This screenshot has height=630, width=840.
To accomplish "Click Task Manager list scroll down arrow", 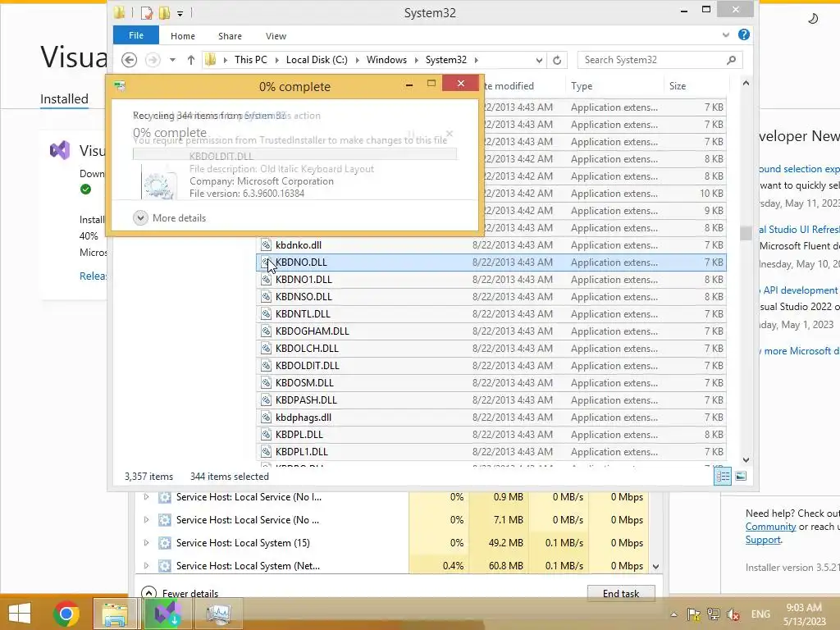I will pos(655,566).
